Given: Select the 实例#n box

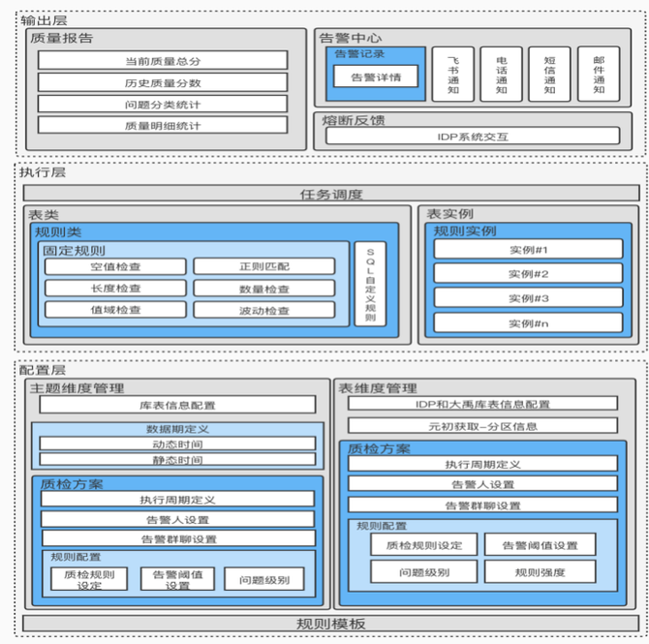Looking at the screenshot, I should 528,322.
